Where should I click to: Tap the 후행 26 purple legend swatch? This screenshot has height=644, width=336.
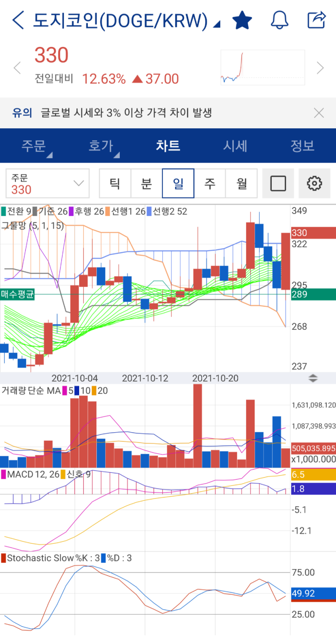71,211
